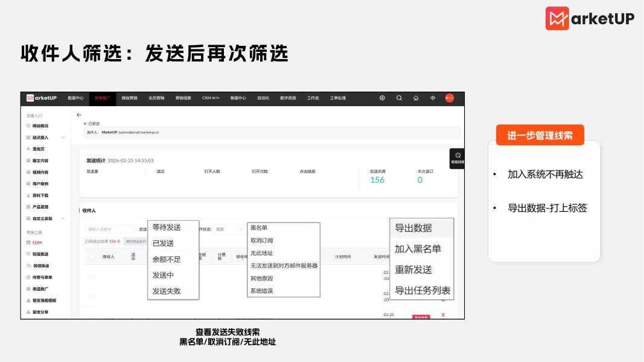Click the 请输入关键字 search input field

click(109, 229)
